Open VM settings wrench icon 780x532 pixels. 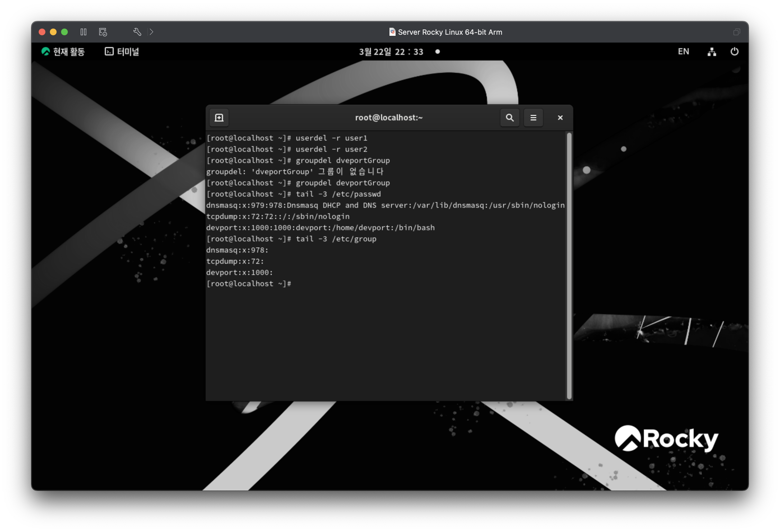pyautogui.click(x=137, y=32)
